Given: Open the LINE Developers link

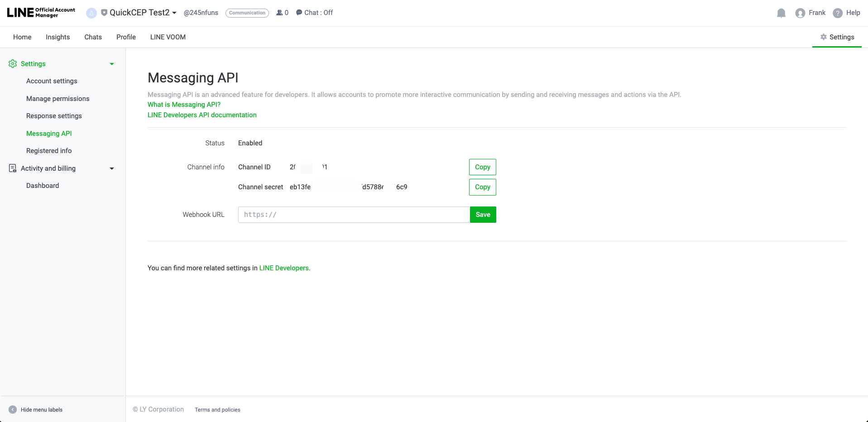Looking at the screenshot, I should pyautogui.click(x=284, y=268).
